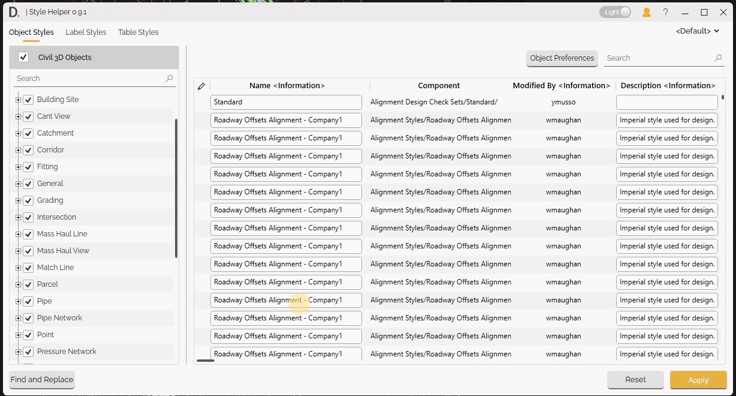Click the D. application logo
This screenshot has height=396, width=736.
point(14,12)
